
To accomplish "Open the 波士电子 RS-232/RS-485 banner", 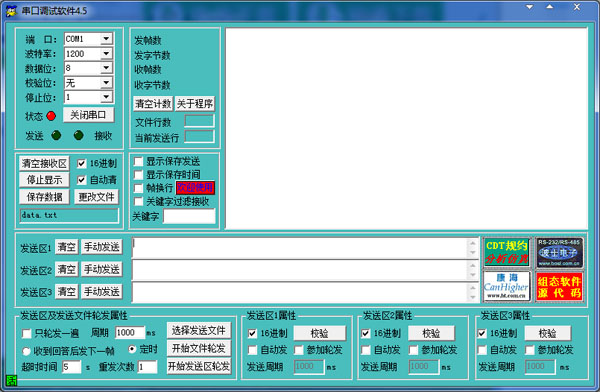I will (x=559, y=252).
